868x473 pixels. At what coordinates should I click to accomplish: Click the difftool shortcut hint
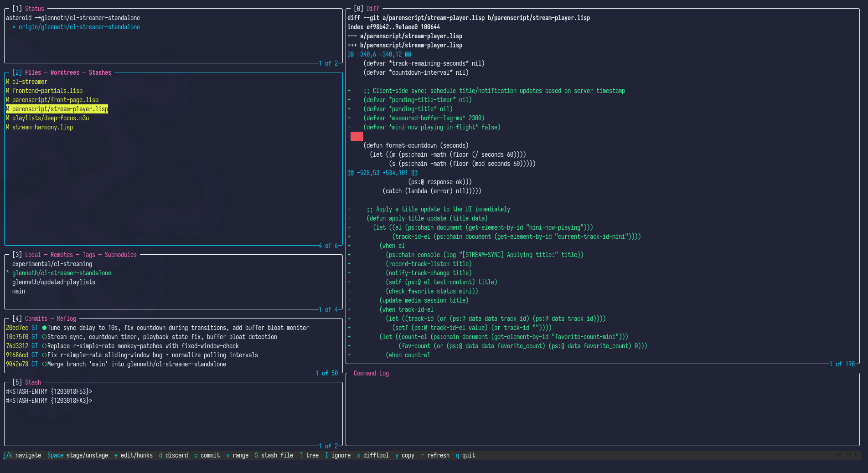coord(373,455)
